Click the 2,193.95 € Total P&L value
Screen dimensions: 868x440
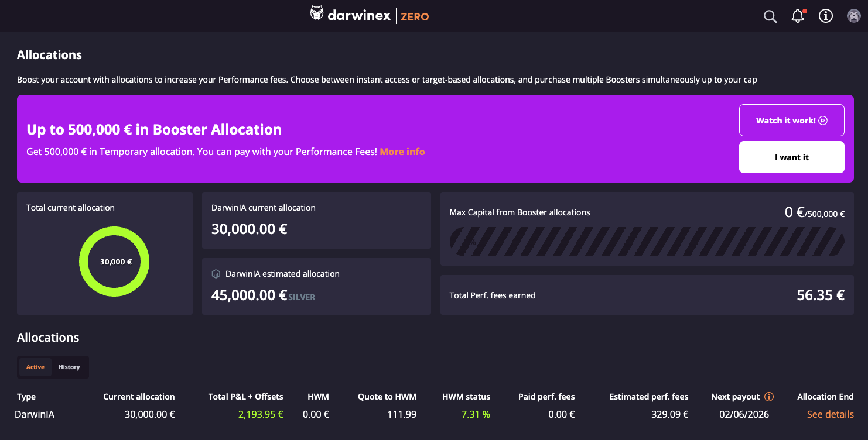(x=261, y=414)
